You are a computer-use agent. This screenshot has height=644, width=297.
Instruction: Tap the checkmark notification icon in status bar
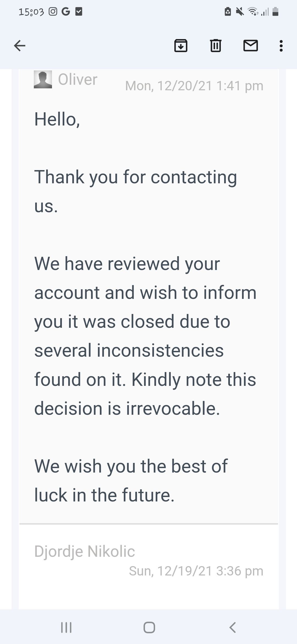[x=79, y=12]
